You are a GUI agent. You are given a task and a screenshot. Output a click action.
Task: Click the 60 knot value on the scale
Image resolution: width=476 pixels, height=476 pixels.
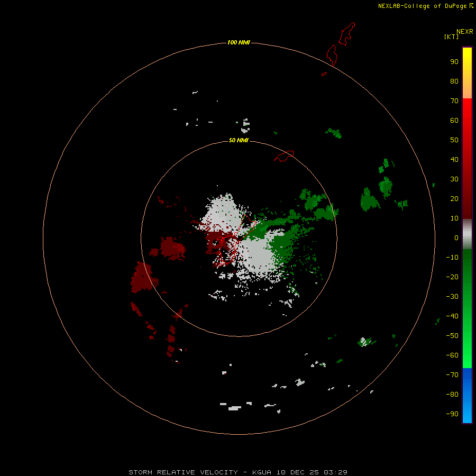(454, 121)
